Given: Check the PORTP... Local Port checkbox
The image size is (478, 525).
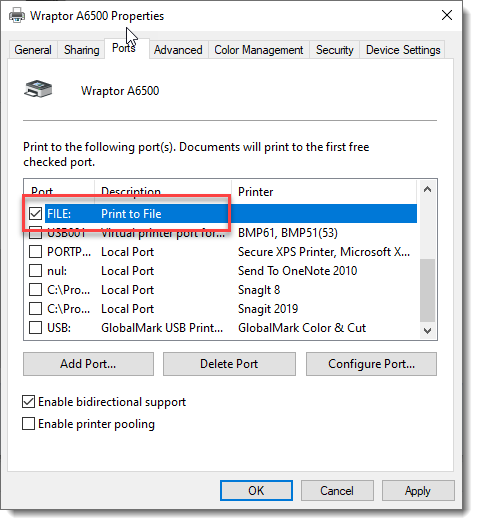Looking at the screenshot, I should pos(35,251).
